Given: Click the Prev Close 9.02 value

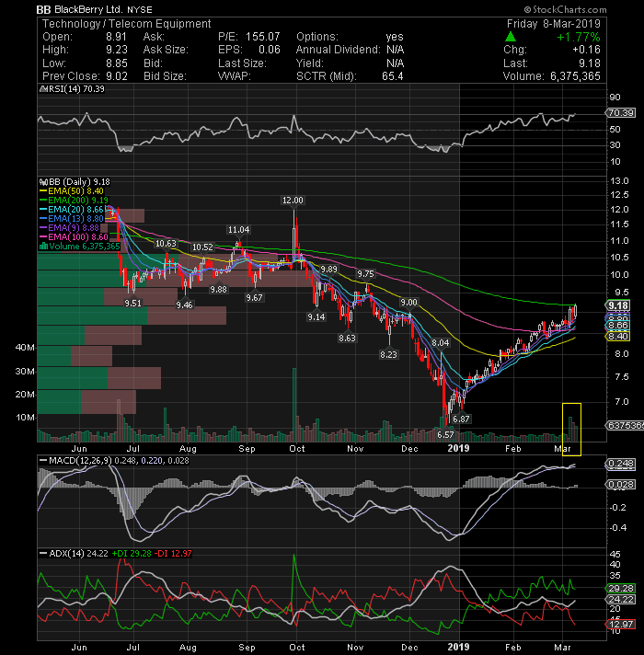Looking at the screenshot, I should click(x=117, y=76).
